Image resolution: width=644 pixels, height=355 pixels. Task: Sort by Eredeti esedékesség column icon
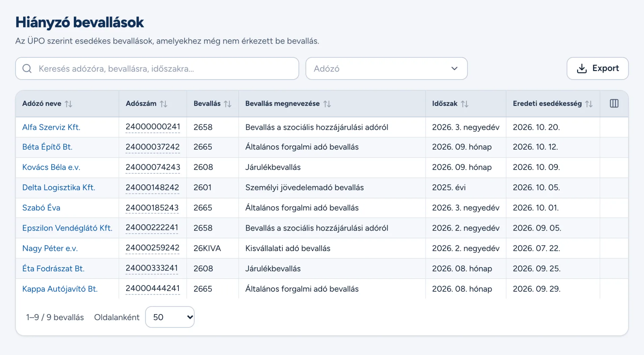(589, 104)
